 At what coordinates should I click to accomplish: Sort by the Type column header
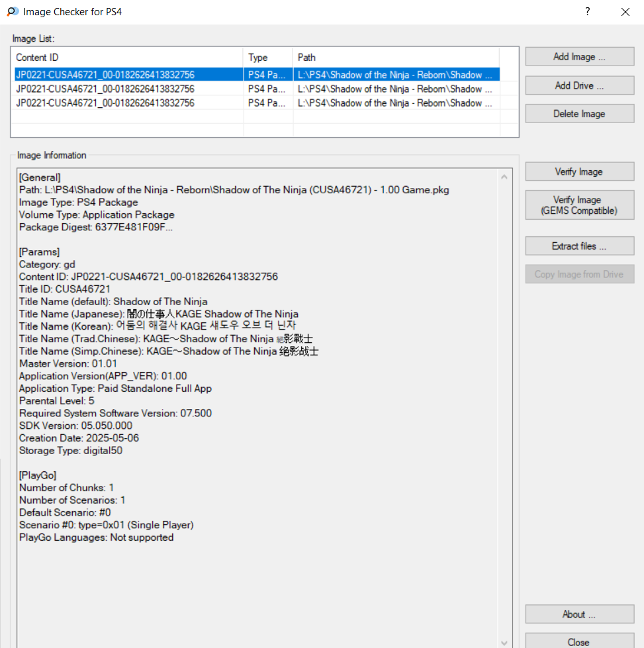pyautogui.click(x=268, y=58)
